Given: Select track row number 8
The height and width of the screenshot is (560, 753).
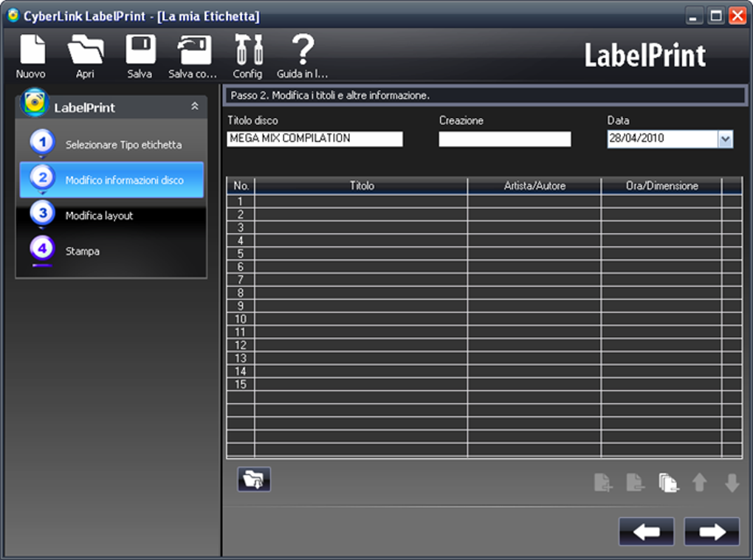Looking at the screenshot, I should [x=484, y=293].
